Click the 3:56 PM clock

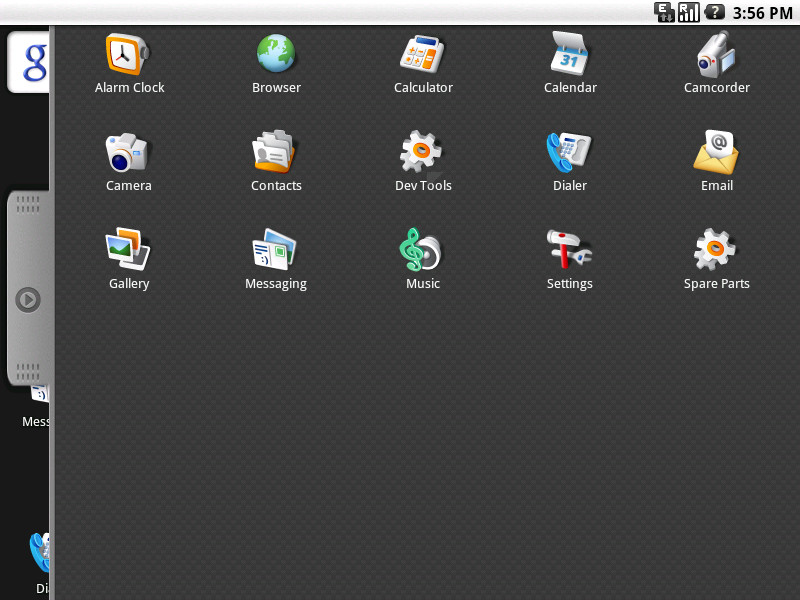[762, 13]
